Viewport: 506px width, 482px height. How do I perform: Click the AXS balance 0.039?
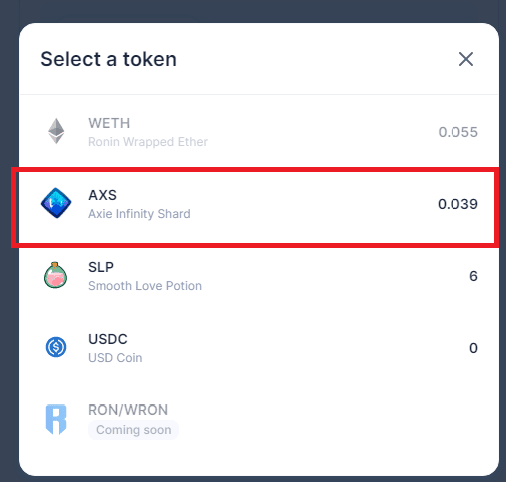pos(458,204)
